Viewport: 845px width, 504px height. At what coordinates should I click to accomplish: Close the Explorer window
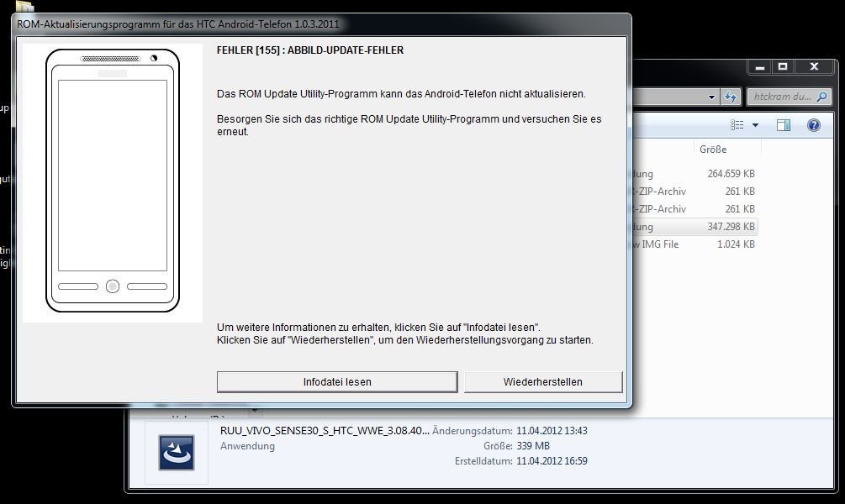pyautogui.click(x=814, y=66)
